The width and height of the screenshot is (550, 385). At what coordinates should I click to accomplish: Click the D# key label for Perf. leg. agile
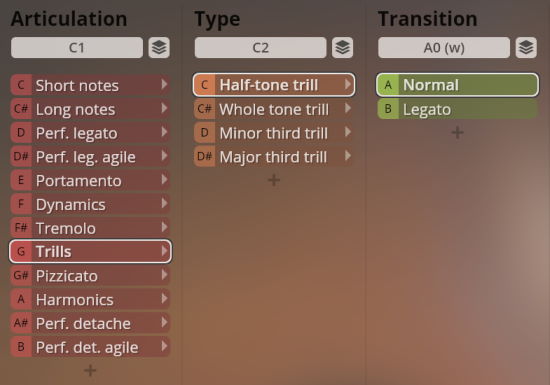coord(21,156)
